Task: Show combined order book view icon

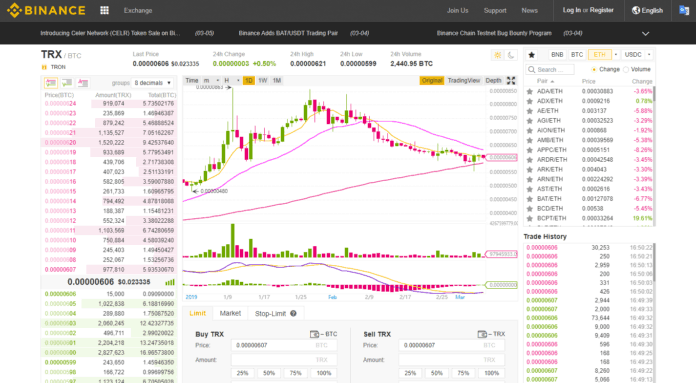Action: 51,83
